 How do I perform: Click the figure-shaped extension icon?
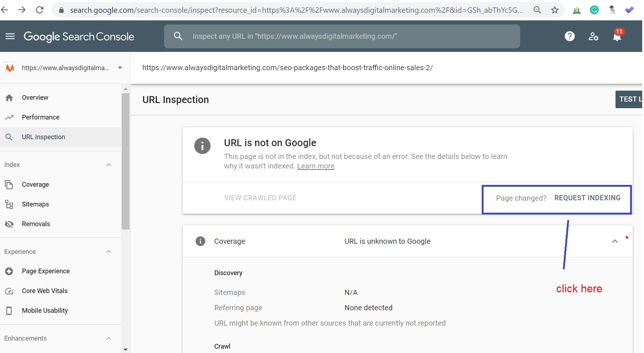612,10
